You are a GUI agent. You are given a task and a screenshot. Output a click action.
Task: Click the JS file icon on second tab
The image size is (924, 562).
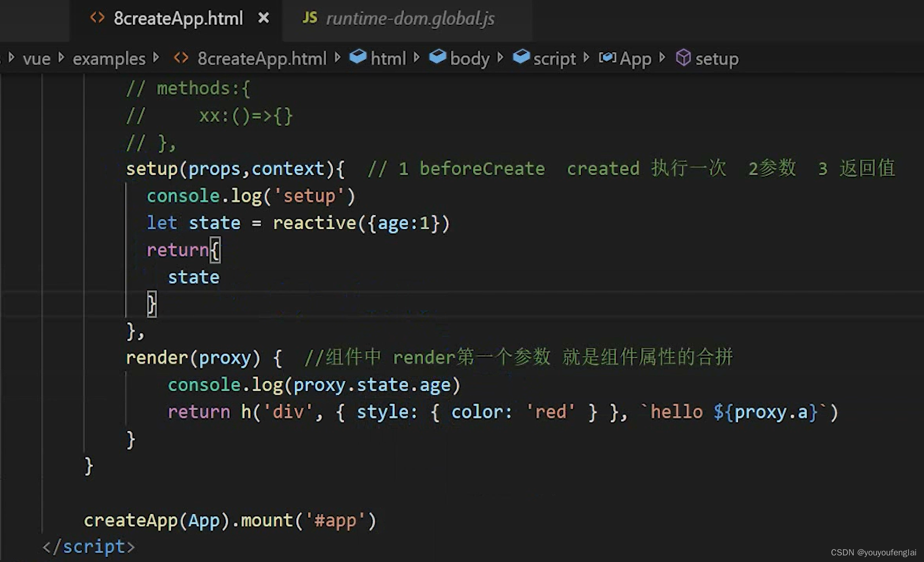coord(310,18)
